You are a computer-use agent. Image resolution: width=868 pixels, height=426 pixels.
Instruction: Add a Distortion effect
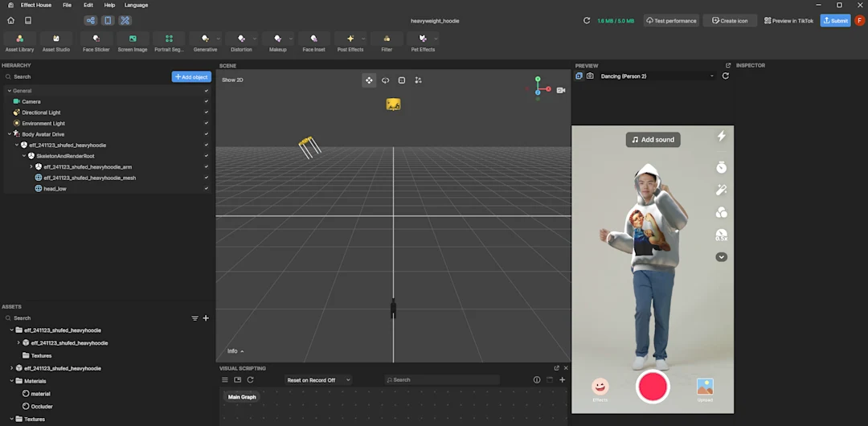point(241,43)
